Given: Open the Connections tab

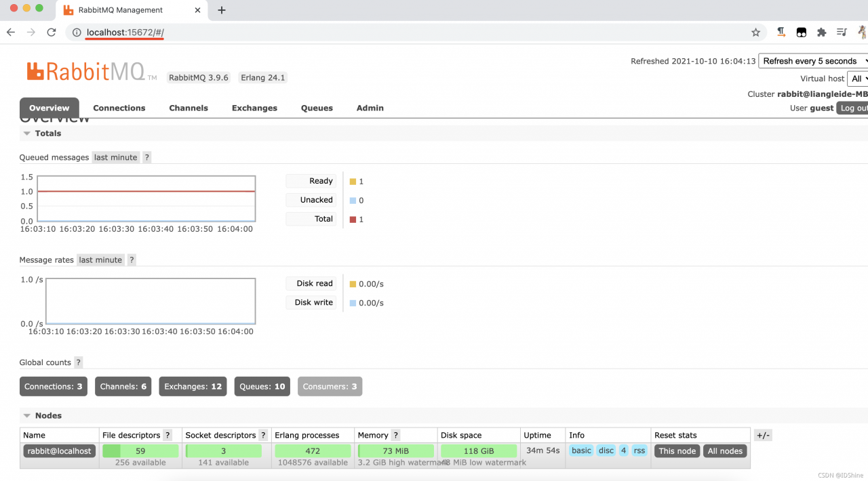Looking at the screenshot, I should coord(119,108).
